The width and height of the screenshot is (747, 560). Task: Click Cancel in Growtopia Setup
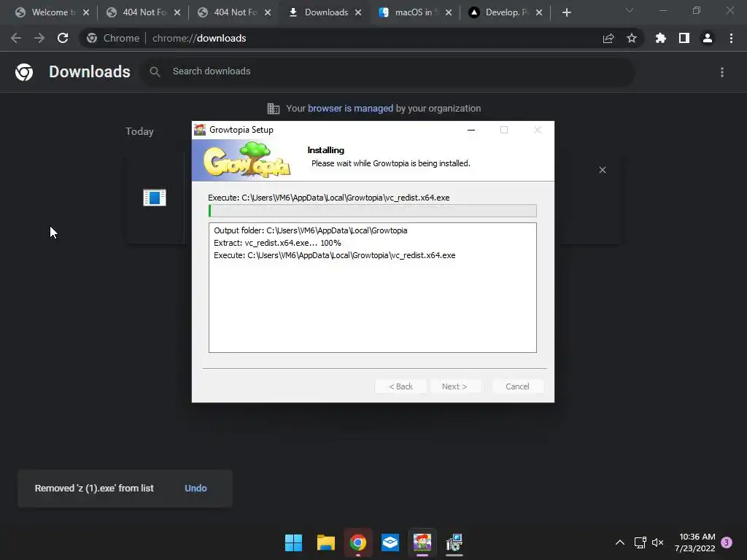pyautogui.click(x=517, y=386)
